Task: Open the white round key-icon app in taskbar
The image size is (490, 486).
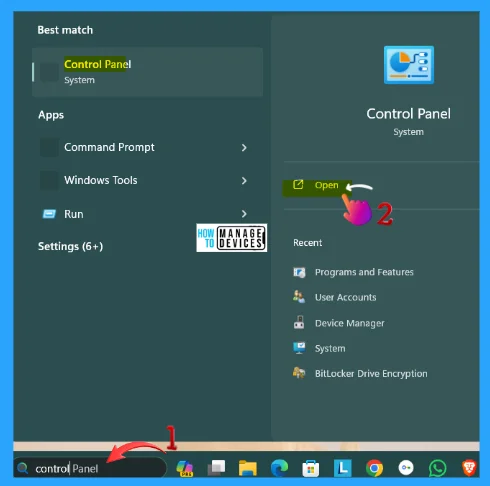Action: point(406,468)
